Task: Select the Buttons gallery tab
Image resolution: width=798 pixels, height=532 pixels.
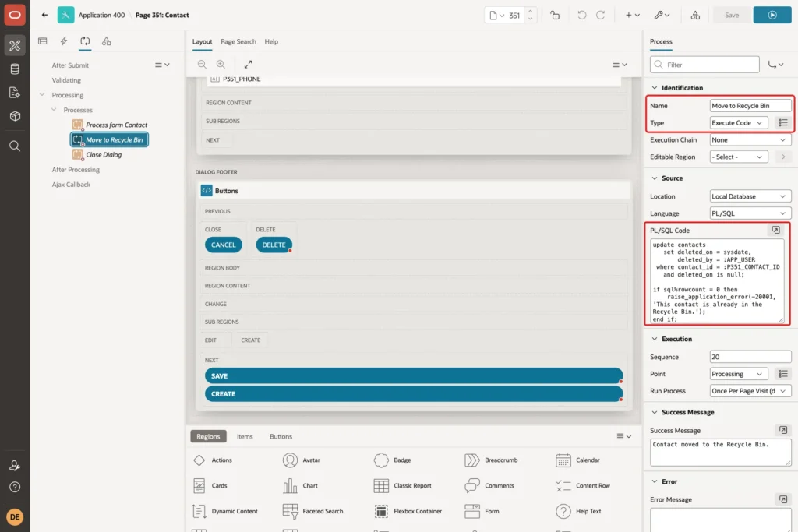Action: tap(281, 436)
